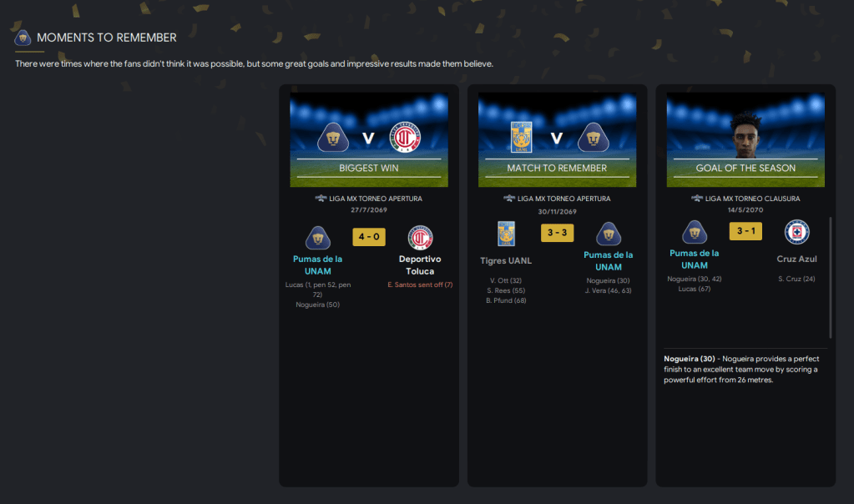
Task: Click Pumas crest left of 3 - 1 score
Action: pos(695,233)
